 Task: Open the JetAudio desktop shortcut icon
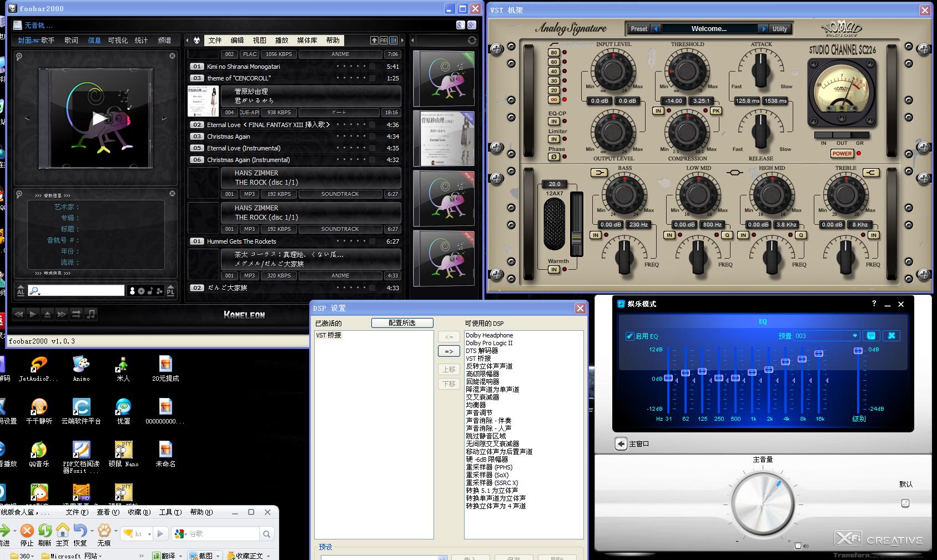click(38, 365)
